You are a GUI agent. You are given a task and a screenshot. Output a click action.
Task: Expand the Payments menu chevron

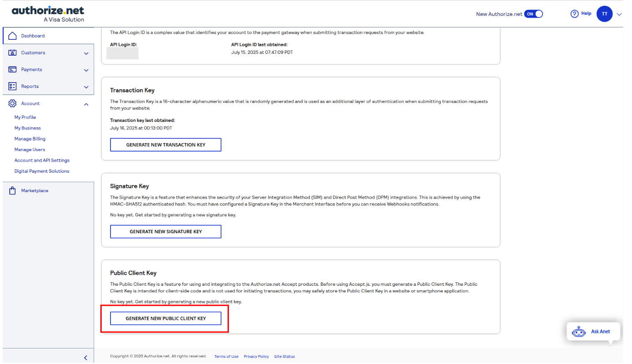pos(86,70)
